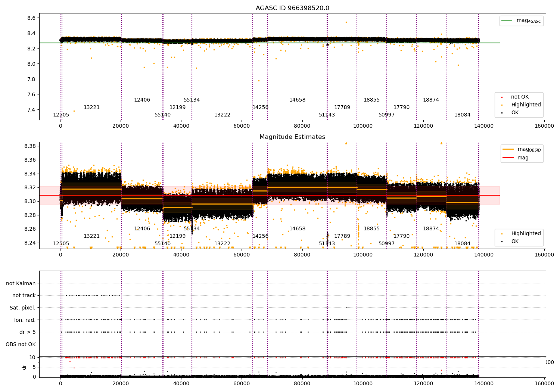Click the 8.38 y-axis tick label
The image size is (560, 392).
click(30, 146)
